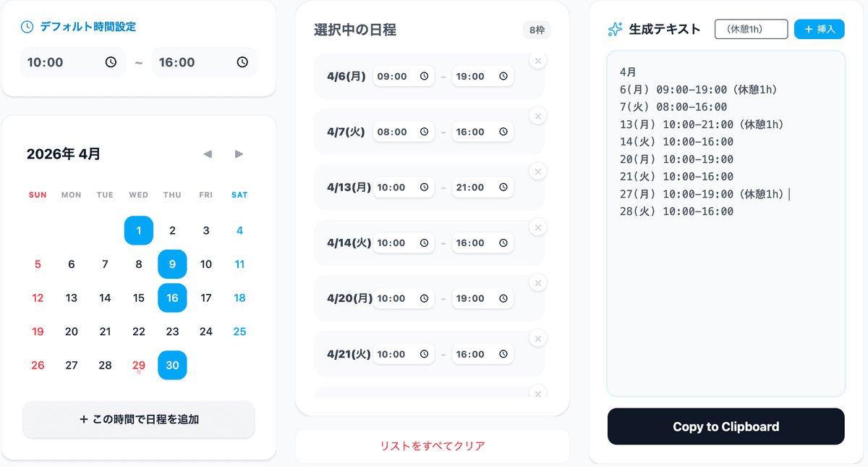Viewport: 868px width, 467px height.
Task: Deselect April 16 on the calendar
Action: tap(172, 298)
